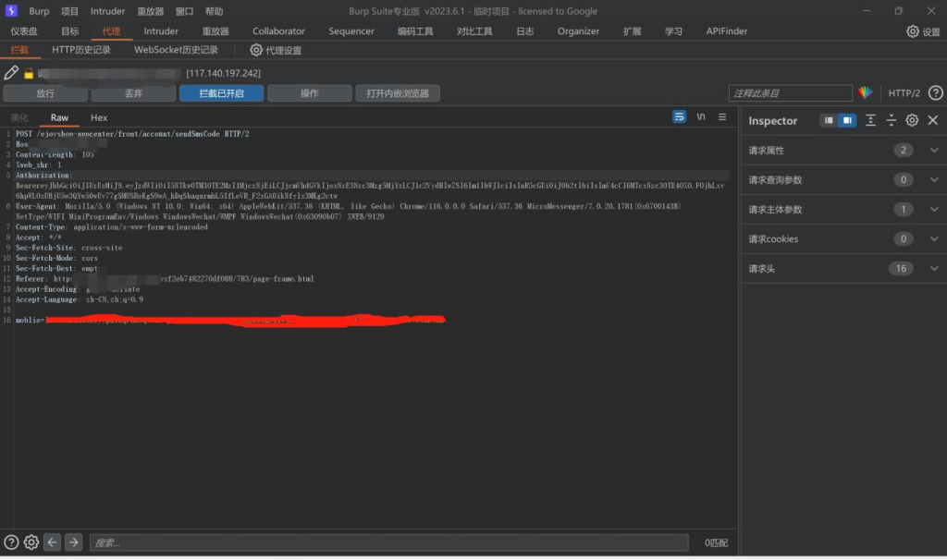Select the Hex view tab
Image resolution: width=947 pixels, height=560 pixels.
(99, 117)
